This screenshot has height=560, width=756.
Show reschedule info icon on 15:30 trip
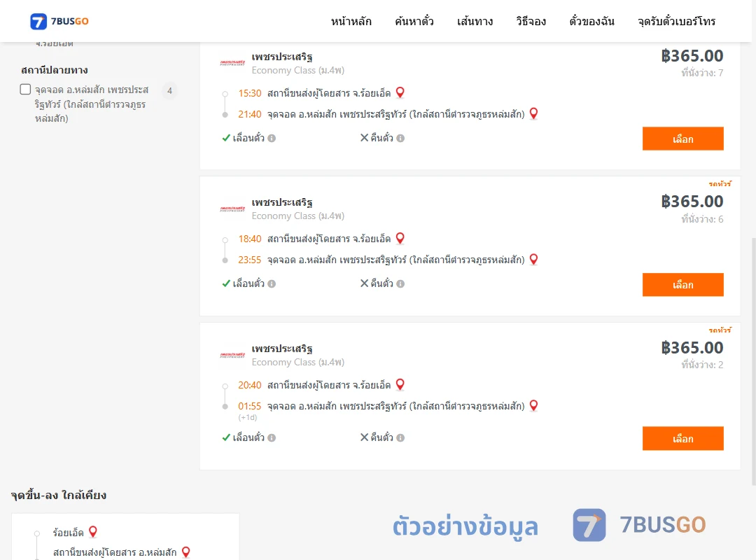[272, 139]
